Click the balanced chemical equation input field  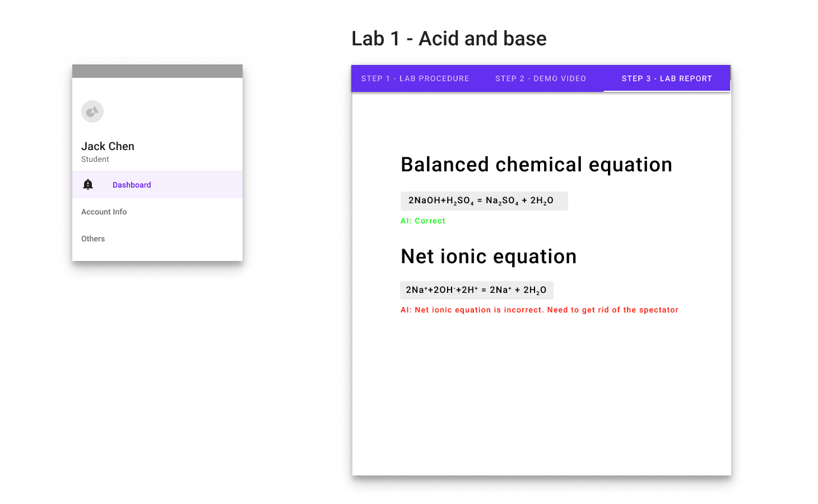pos(484,200)
